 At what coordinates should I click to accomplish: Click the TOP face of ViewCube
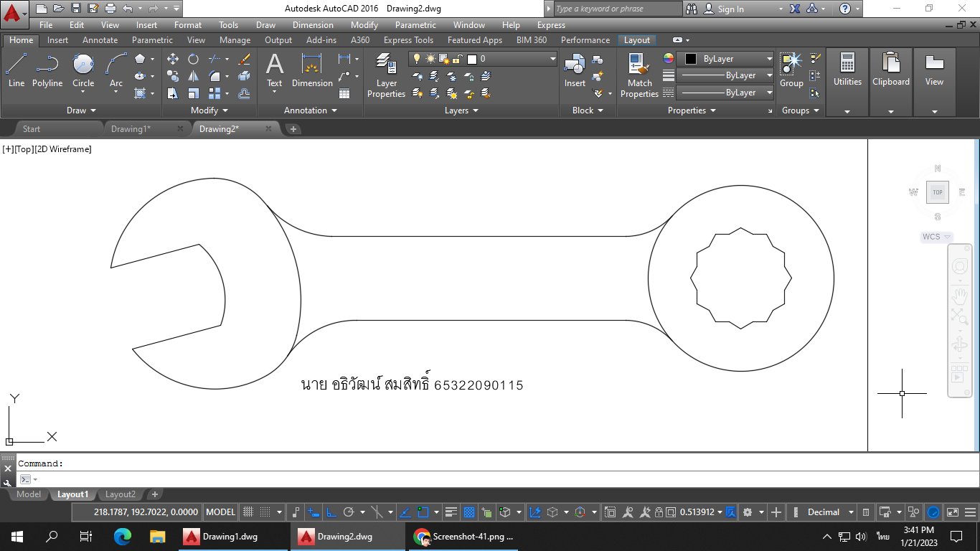tap(938, 192)
